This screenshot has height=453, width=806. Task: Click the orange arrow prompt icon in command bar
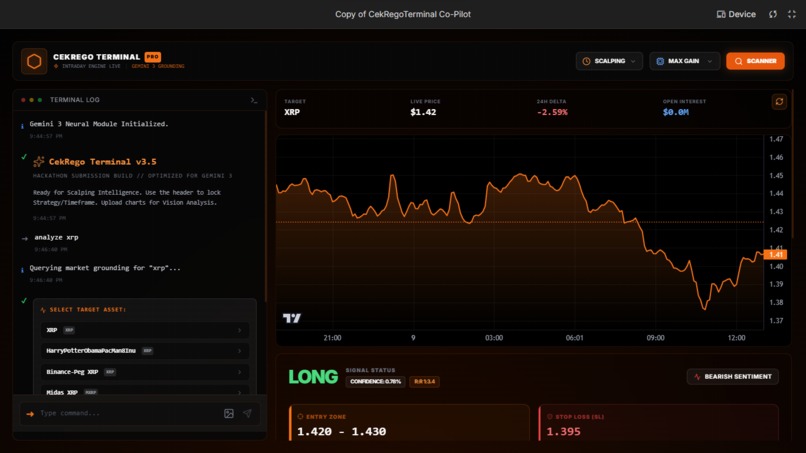30,414
